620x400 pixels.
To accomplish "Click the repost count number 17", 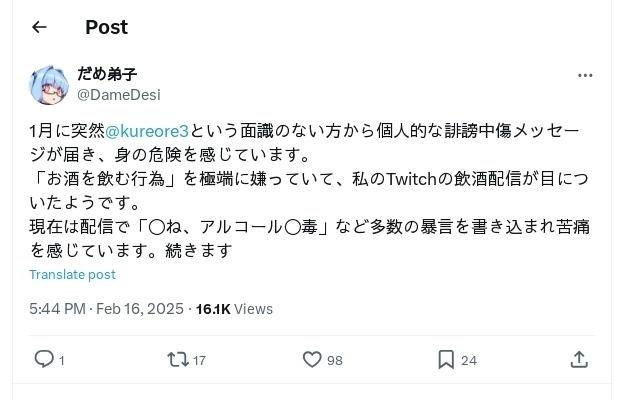I will (199, 360).
